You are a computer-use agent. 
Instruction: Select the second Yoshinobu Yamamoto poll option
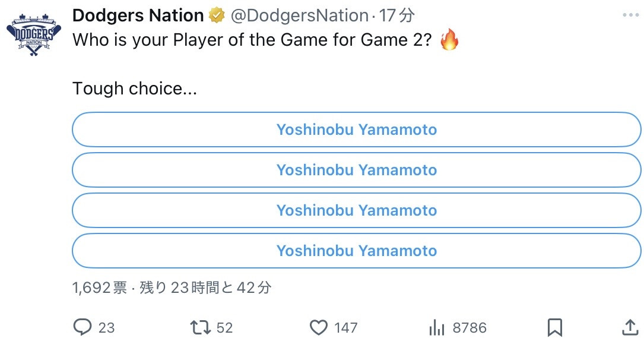[357, 170]
